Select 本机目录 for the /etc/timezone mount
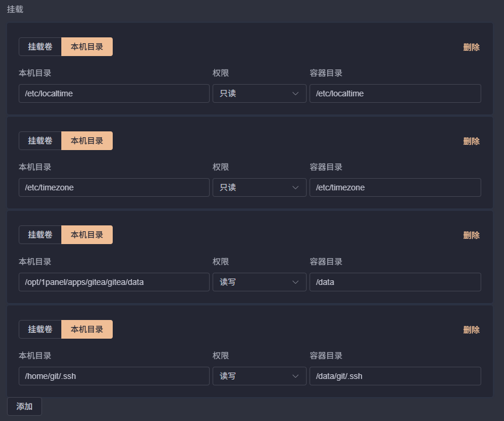The image size is (504, 421). pyautogui.click(x=87, y=141)
